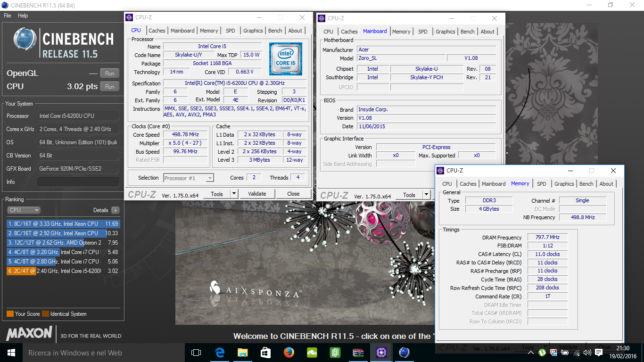Open the Cinebench File menu

pyautogui.click(x=7, y=16)
